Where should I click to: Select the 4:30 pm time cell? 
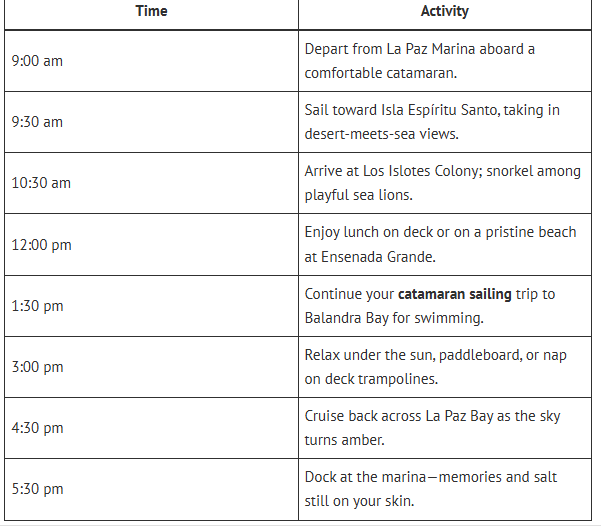tap(37, 428)
